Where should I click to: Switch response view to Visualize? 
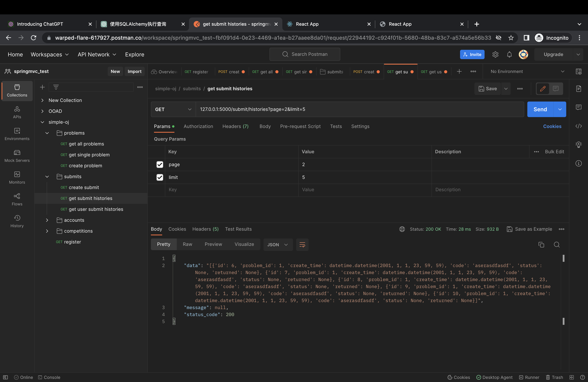(244, 244)
